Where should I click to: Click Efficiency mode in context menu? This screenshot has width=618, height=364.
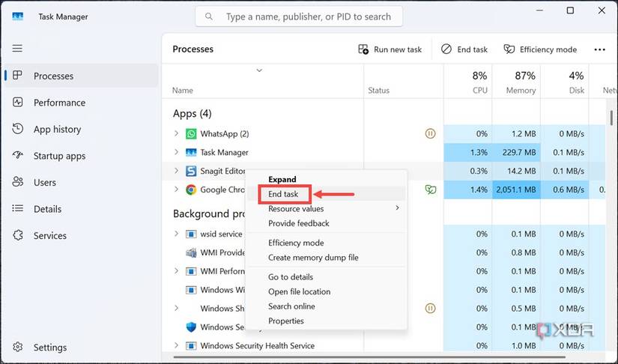coord(296,243)
